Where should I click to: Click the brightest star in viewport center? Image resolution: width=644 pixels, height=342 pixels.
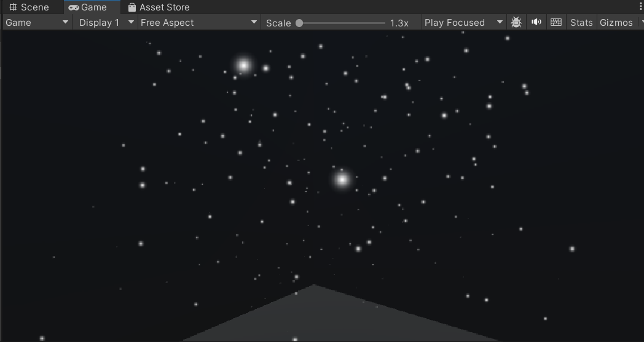(x=342, y=180)
